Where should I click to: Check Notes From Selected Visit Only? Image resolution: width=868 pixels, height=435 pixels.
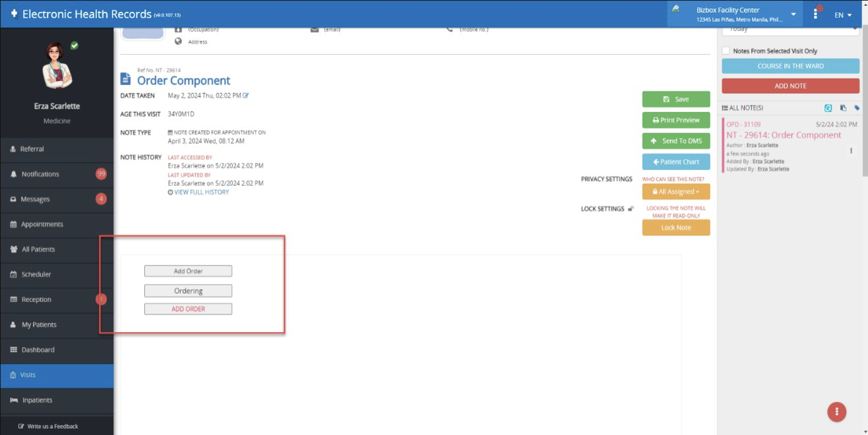[x=726, y=51]
